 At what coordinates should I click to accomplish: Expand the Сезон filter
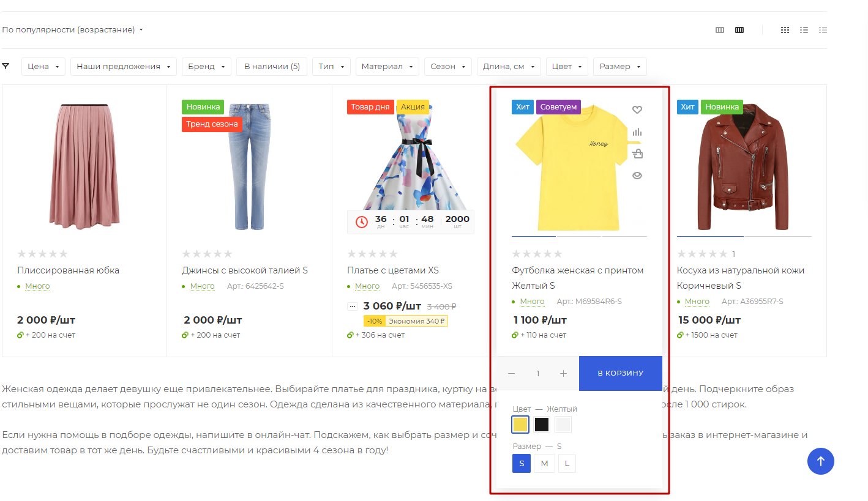[448, 67]
